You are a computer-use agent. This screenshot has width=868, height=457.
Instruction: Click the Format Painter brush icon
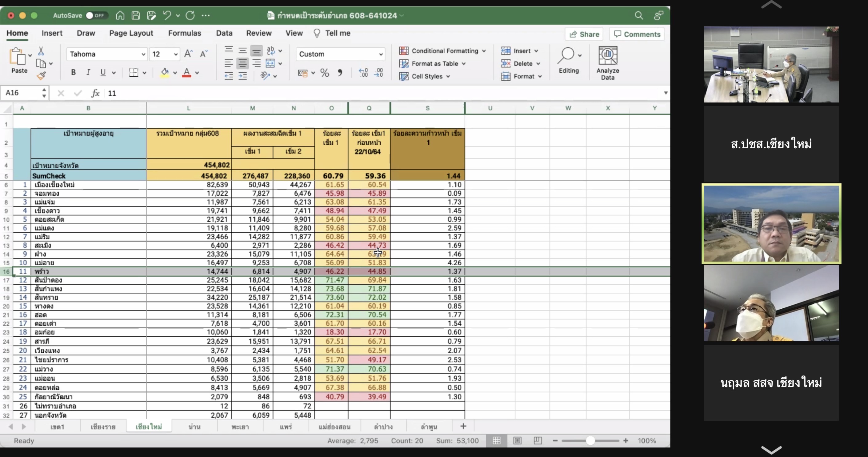(41, 75)
